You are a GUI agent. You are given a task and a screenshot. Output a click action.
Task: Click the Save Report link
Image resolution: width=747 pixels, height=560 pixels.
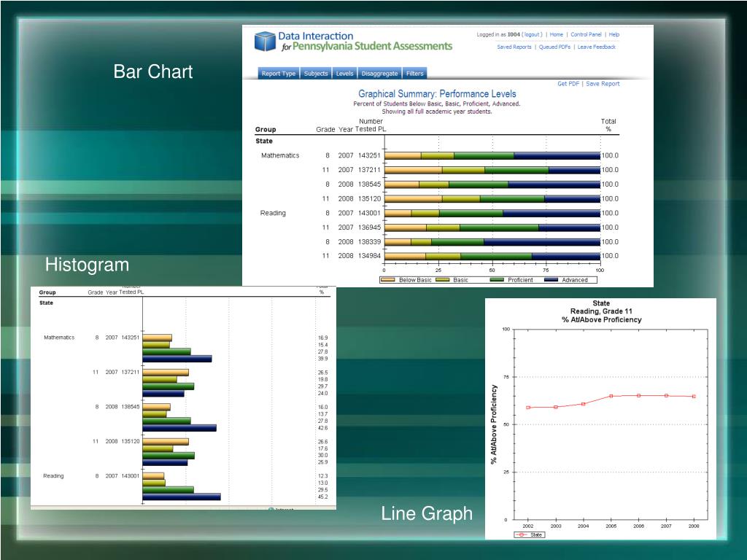tap(603, 83)
